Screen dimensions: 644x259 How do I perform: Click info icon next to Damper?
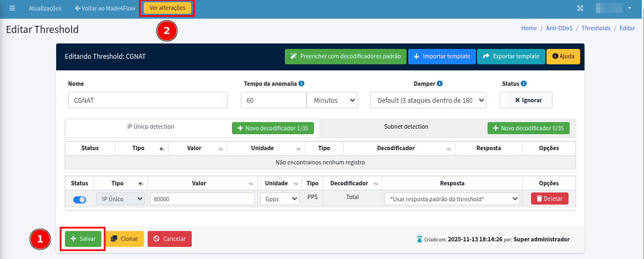(440, 84)
